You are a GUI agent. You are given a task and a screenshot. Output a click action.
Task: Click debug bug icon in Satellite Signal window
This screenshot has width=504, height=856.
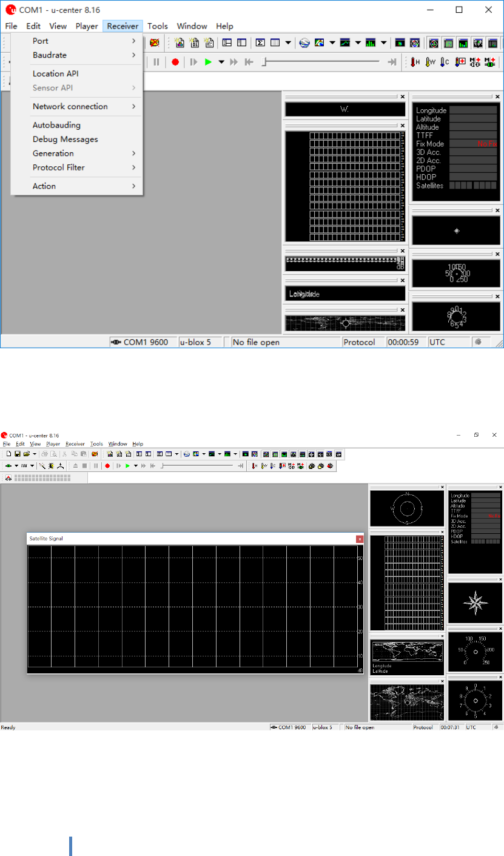tap(51, 466)
